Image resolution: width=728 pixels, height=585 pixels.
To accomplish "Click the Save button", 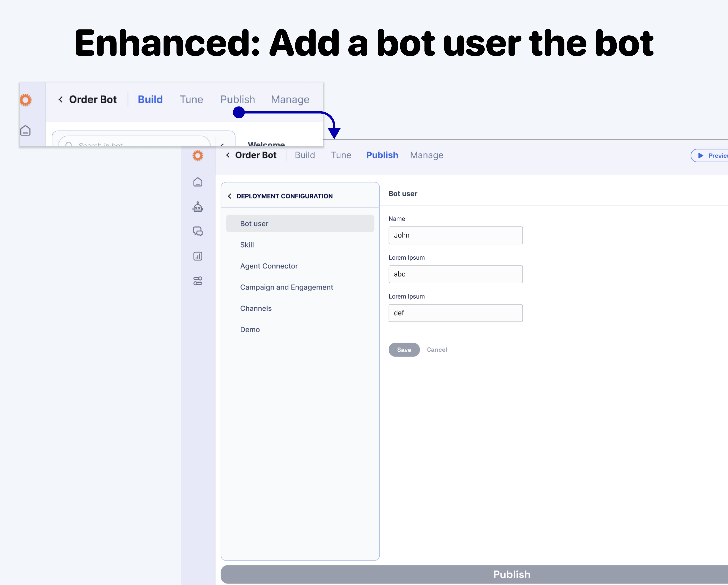I will click(404, 350).
